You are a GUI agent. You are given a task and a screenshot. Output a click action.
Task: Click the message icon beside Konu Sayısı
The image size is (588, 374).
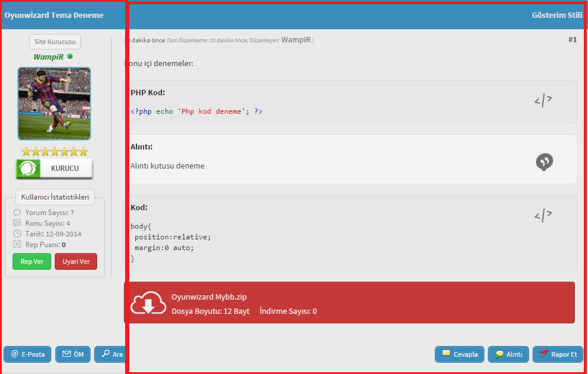click(x=17, y=223)
